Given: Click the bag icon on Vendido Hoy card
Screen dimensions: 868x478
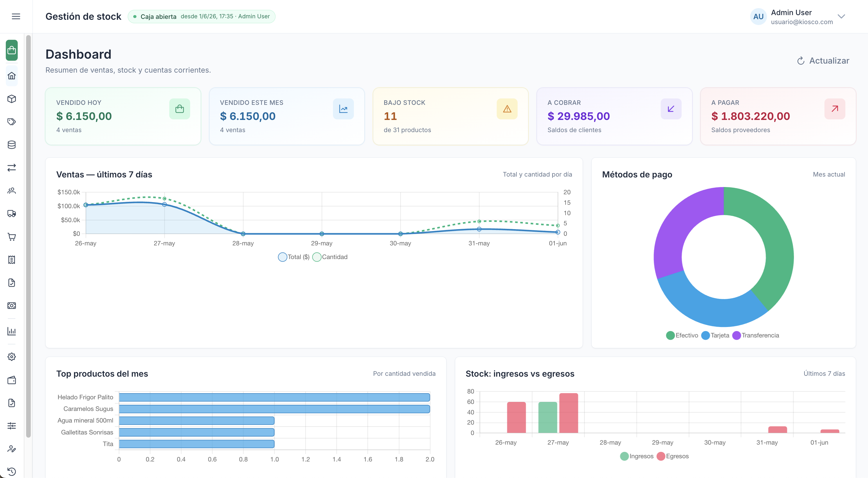Looking at the screenshot, I should pos(180,109).
